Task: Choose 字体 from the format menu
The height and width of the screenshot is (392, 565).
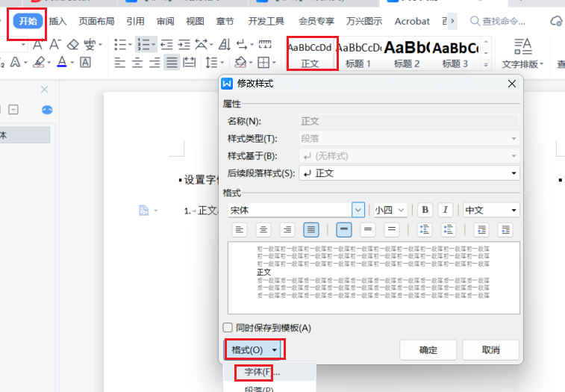Action: coord(256,372)
